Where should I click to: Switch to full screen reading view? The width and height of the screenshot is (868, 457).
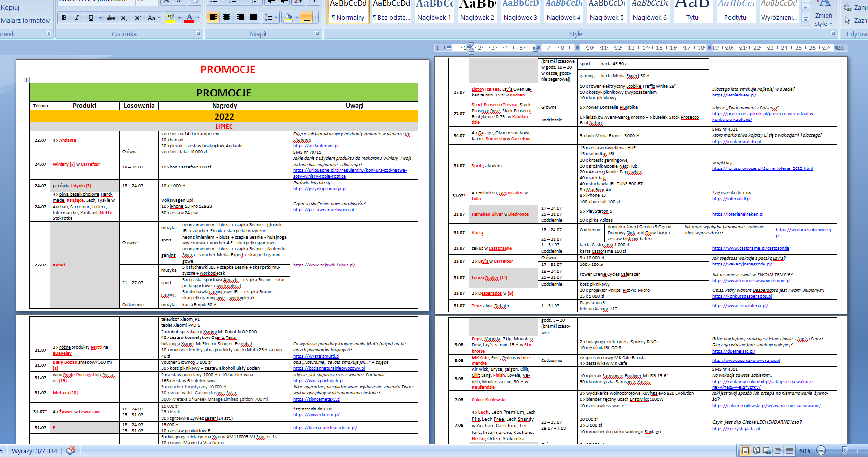click(x=756, y=451)
